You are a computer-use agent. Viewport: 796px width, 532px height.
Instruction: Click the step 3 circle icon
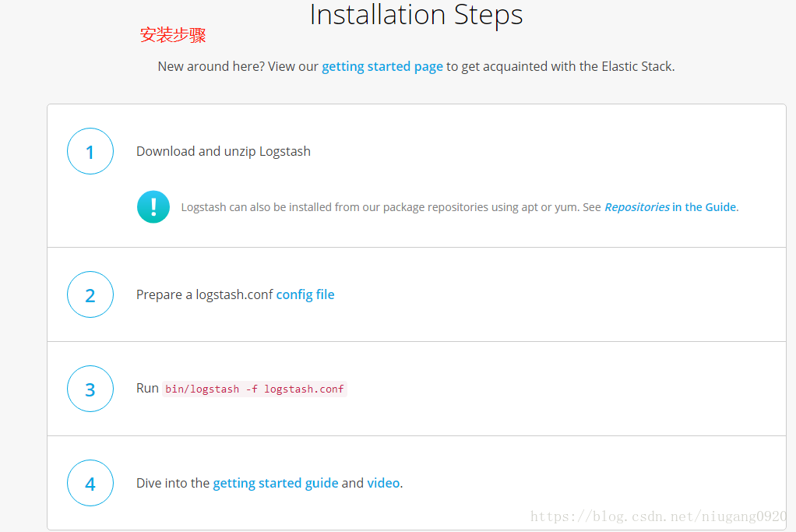[90, 389]
